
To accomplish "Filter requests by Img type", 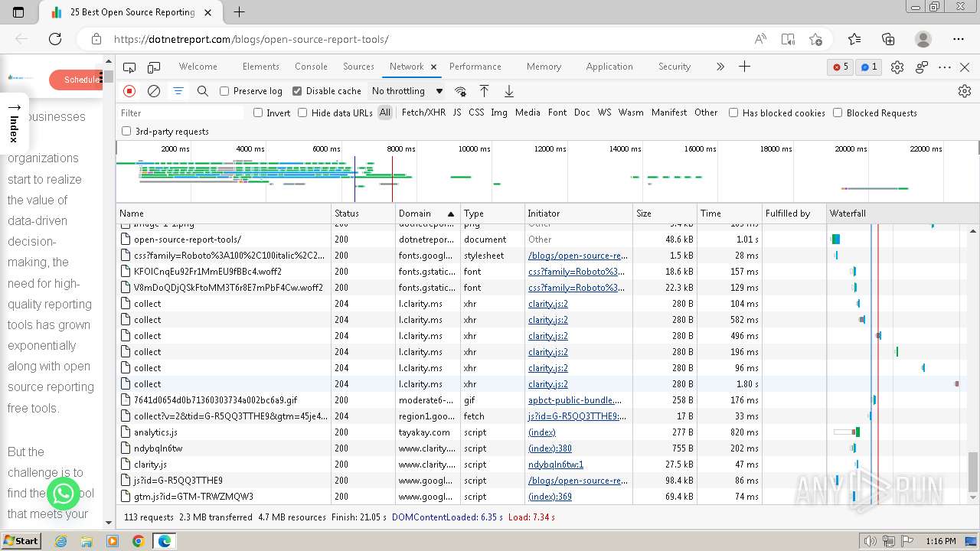I will [x=499, y=112].
